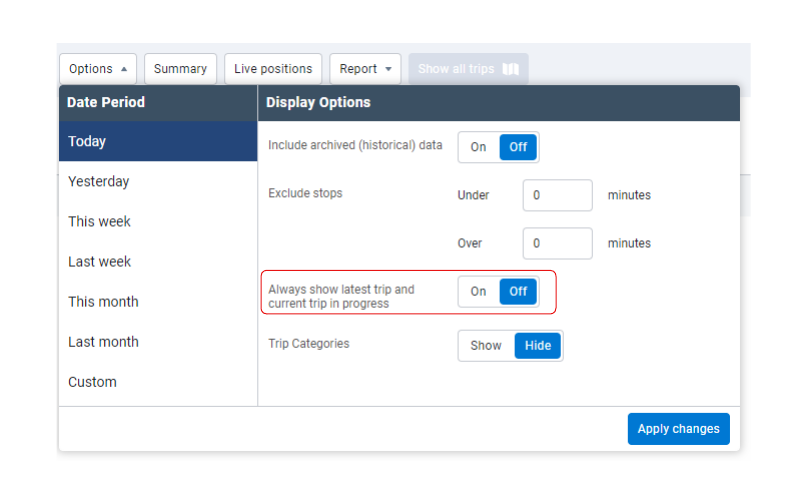Select Yesterday date period
The width and height of the screenshot is (807, 503).
158,181
